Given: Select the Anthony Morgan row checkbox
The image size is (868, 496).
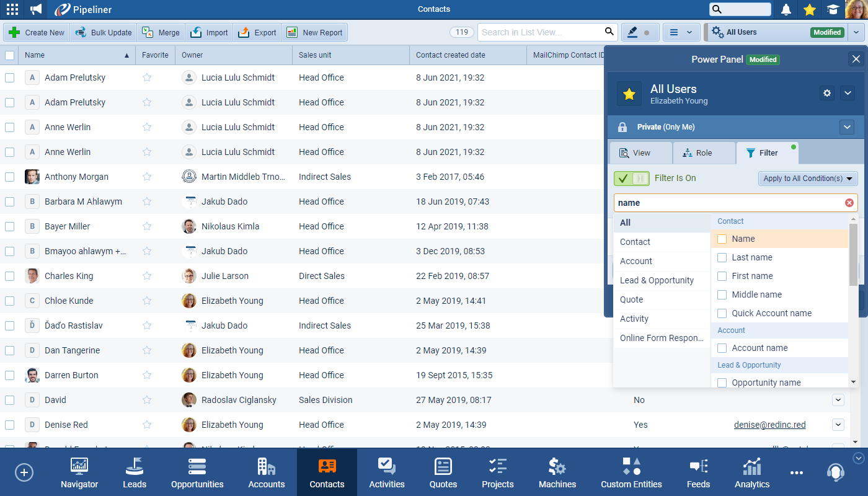Looking at the screenshot, I should point(9,177).
